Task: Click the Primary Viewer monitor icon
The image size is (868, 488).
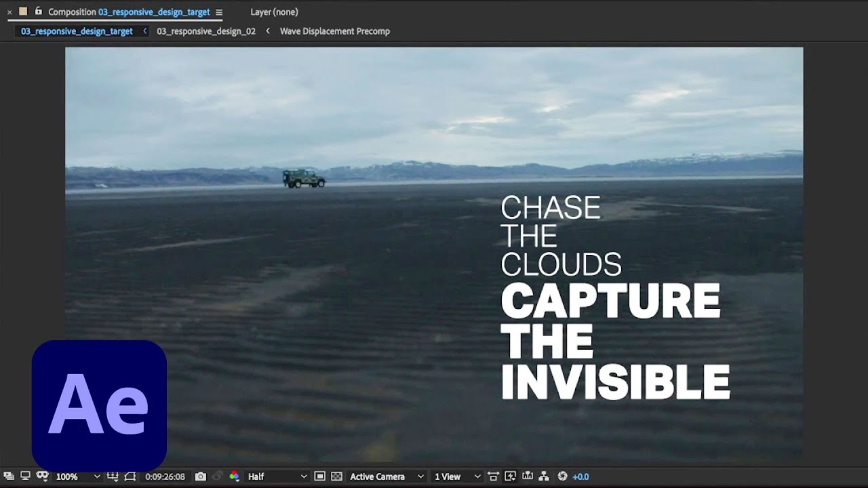Action: [25, 476]
